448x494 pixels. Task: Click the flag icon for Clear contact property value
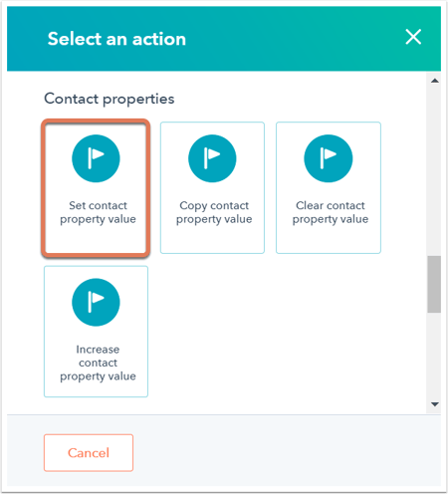329,158
